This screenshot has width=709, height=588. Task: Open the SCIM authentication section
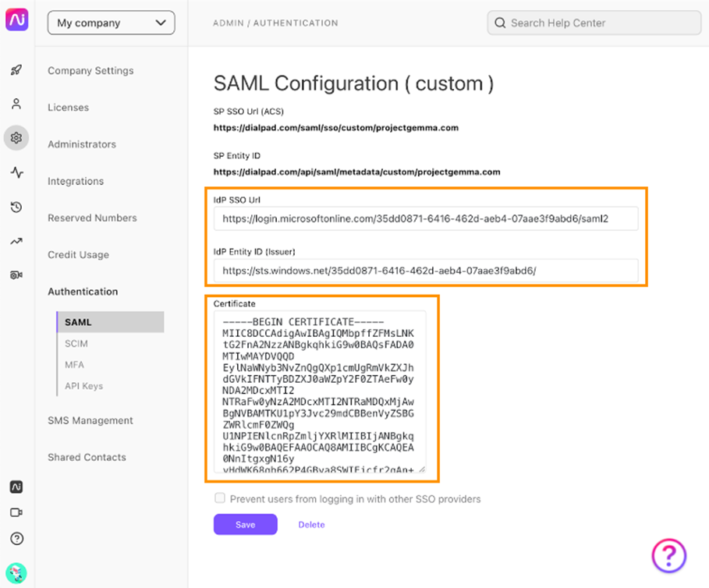[76, 343]
